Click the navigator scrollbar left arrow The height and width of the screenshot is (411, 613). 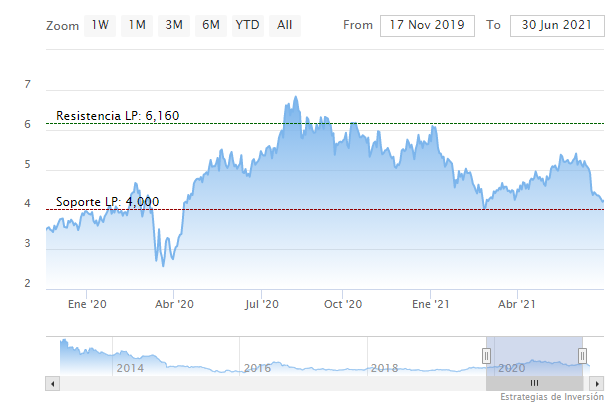tap(51, 383)
